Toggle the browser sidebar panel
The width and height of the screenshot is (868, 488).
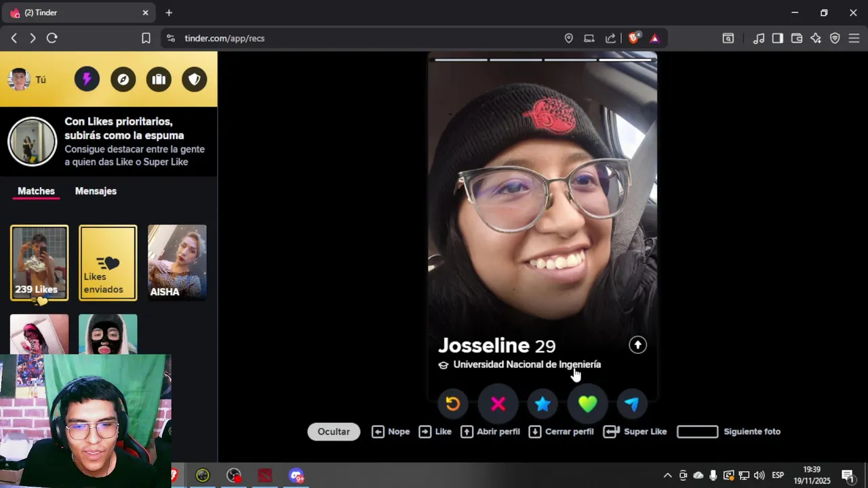[x=778, y=39]
